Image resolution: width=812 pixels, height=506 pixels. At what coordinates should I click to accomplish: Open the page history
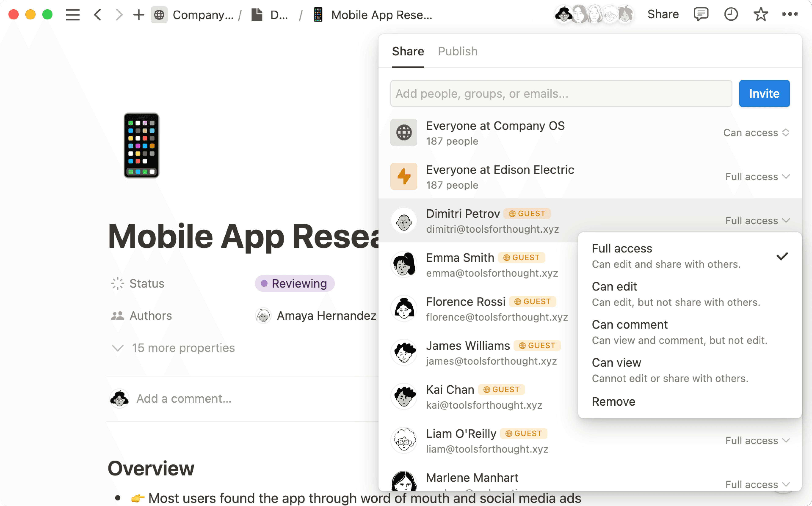[731, 14]
